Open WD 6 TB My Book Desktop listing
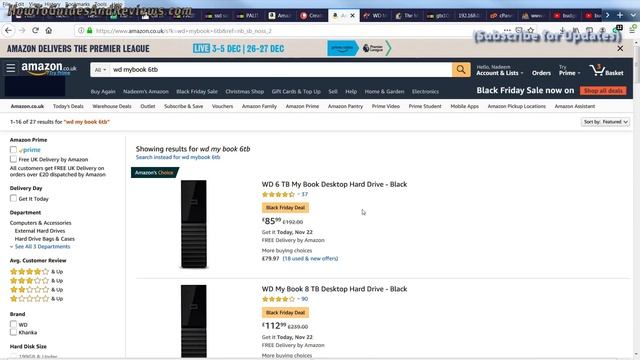This screenshot has width=640, height=360. pyautogui.click(x=334, y=184)
